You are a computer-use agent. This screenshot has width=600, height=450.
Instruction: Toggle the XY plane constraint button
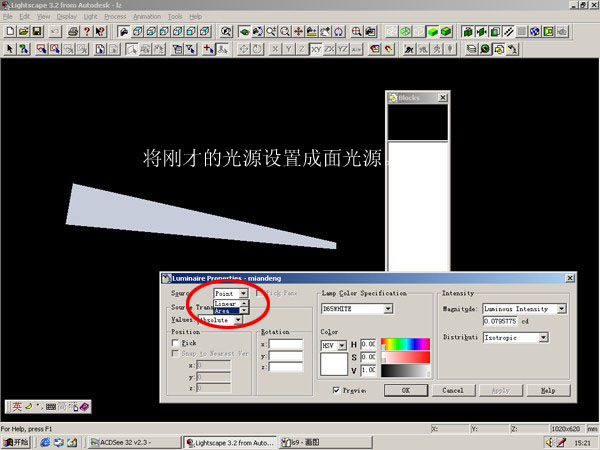pyautogui.click(x=316, y=49)
